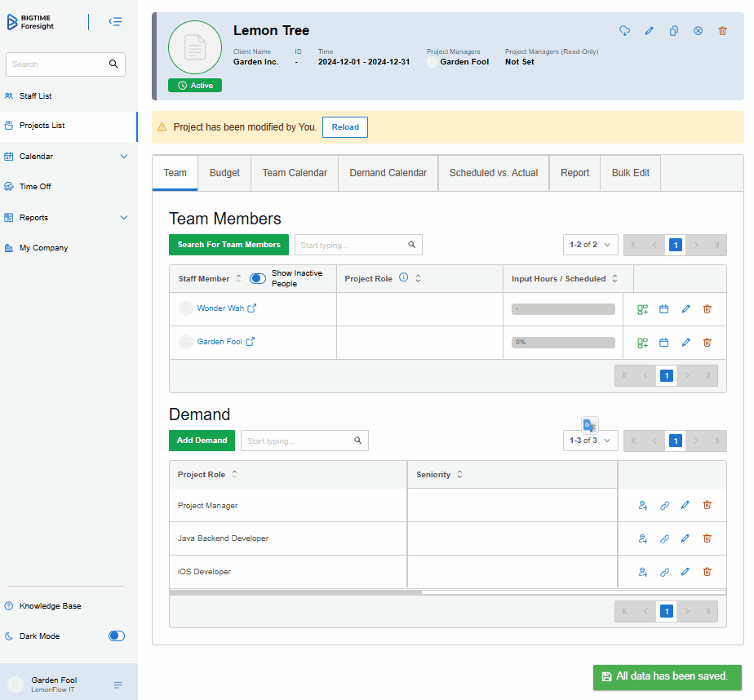Image resolution: width=754 pixels, height=700 pixels.
Task: Click the delete project trash icon in header
Action: [x=722, y=31]
